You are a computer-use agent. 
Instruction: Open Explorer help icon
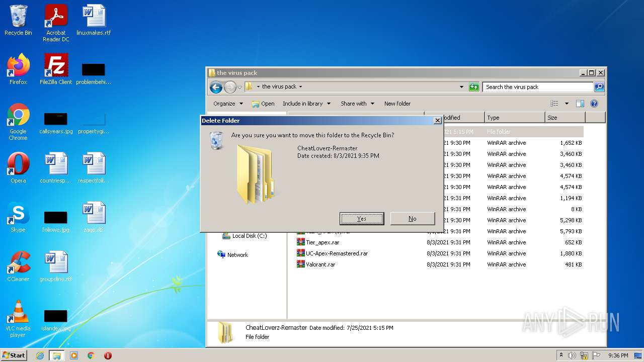[x=594, y=104]
